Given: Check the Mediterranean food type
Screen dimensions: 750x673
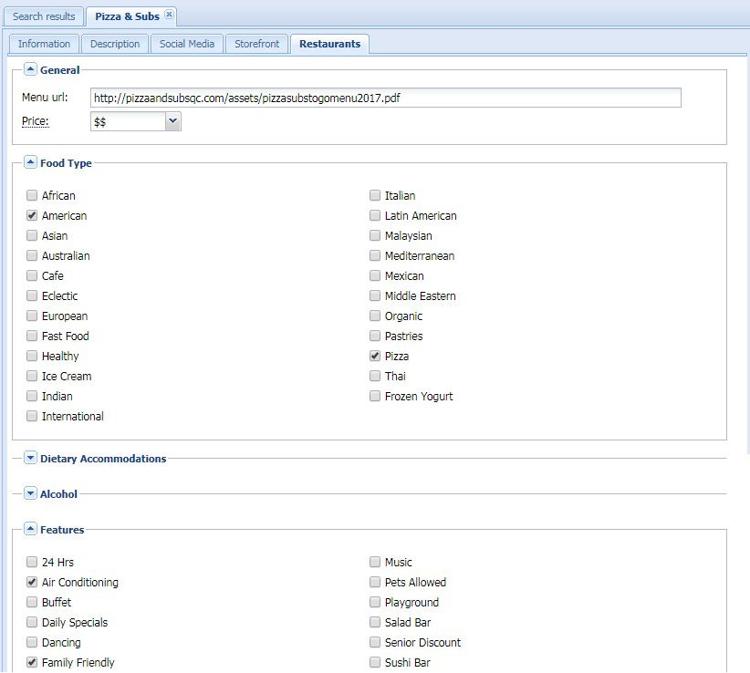Looking at the screenshot, I should click(375, 255).
